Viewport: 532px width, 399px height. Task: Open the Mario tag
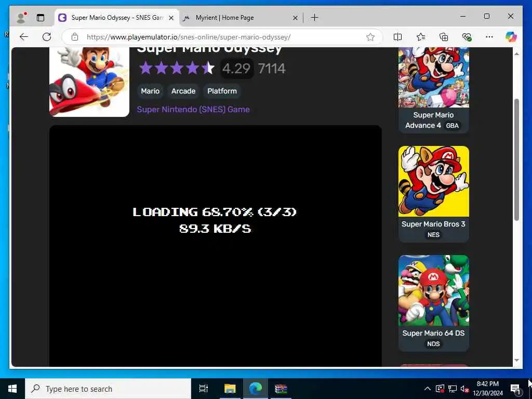click(x=150, y=91)
